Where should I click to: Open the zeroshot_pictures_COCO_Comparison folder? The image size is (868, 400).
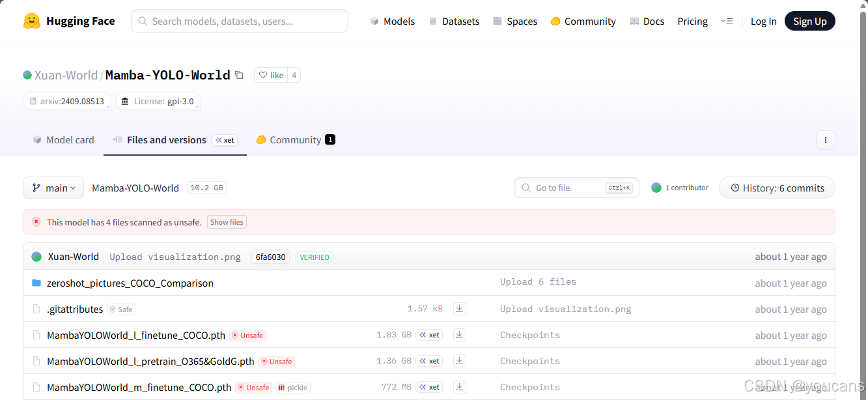point(130,283)
